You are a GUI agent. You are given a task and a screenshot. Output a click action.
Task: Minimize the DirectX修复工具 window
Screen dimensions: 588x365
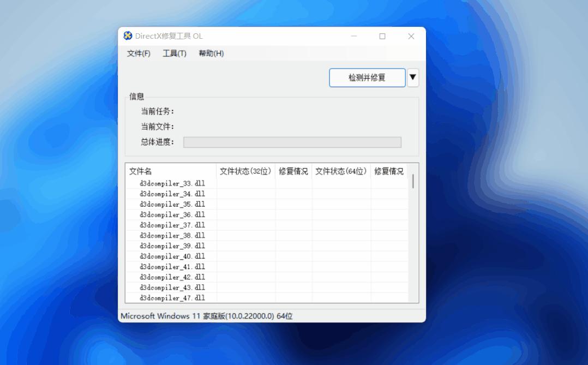(x=353, y=36)
